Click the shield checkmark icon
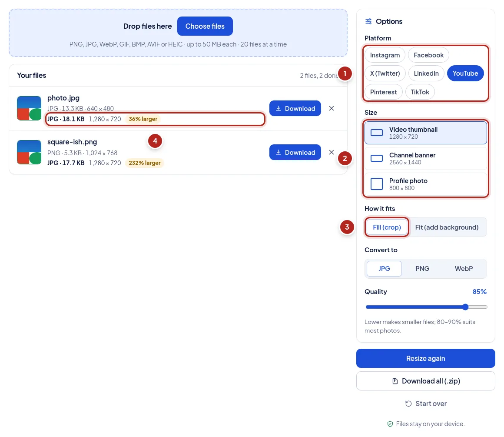 (x=390, y=424)
